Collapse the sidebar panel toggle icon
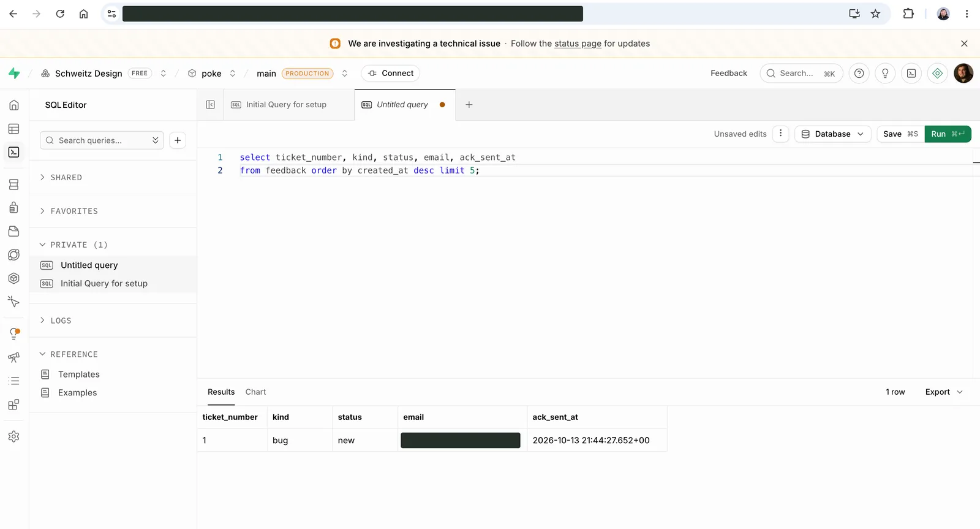Viewport: 980px width, 529px height. tap(211, 105)
